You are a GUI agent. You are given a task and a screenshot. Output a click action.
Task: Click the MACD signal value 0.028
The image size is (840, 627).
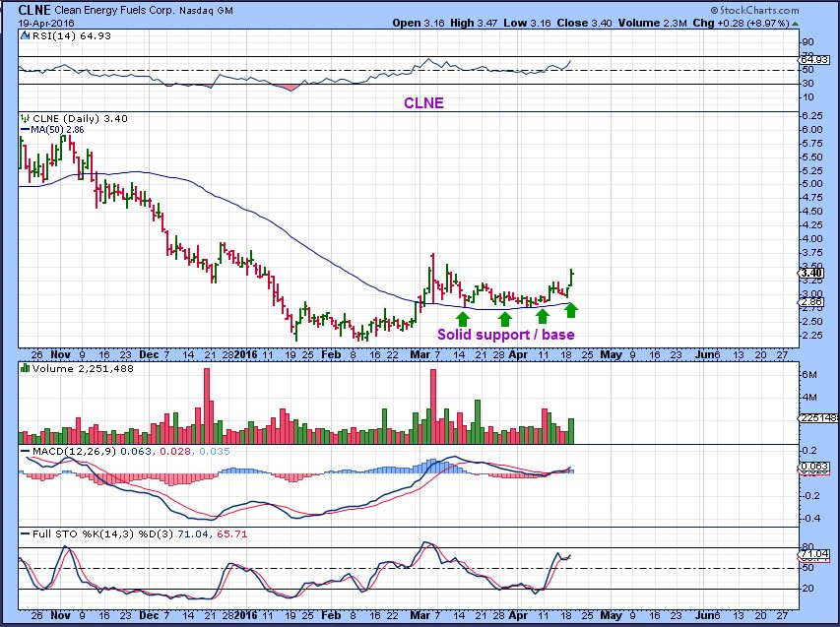175,452
